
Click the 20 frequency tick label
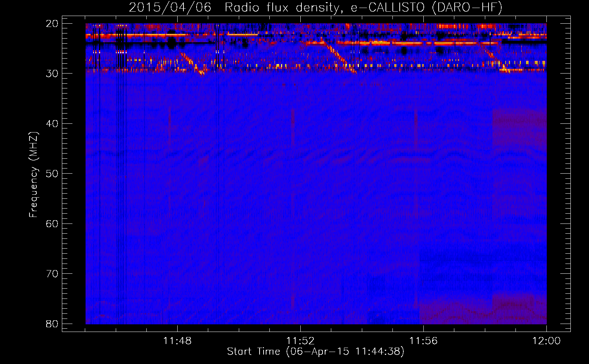pos(52,24)
